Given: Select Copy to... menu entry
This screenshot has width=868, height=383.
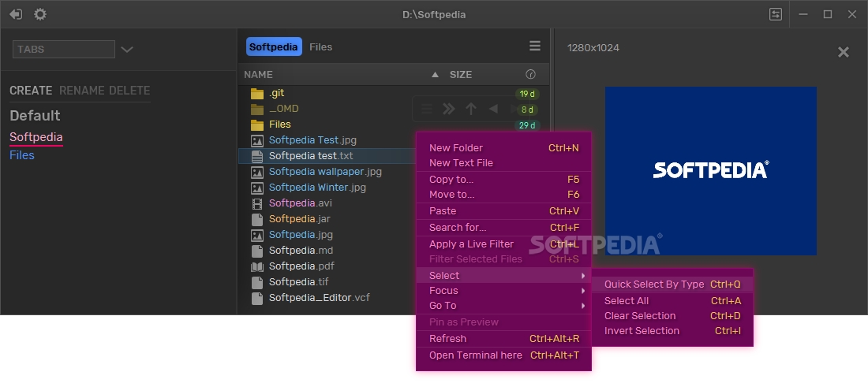Looking at the screenshot, I should [x=503, y=179].
